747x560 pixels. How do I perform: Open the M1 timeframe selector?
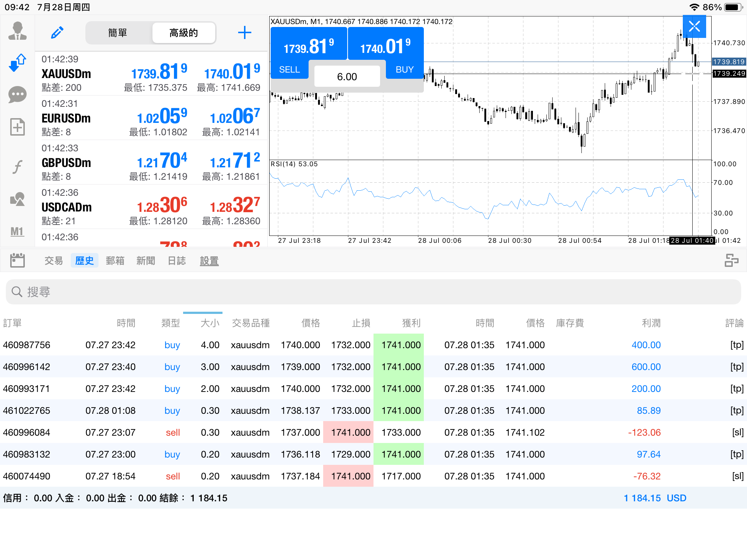point(17,231)
